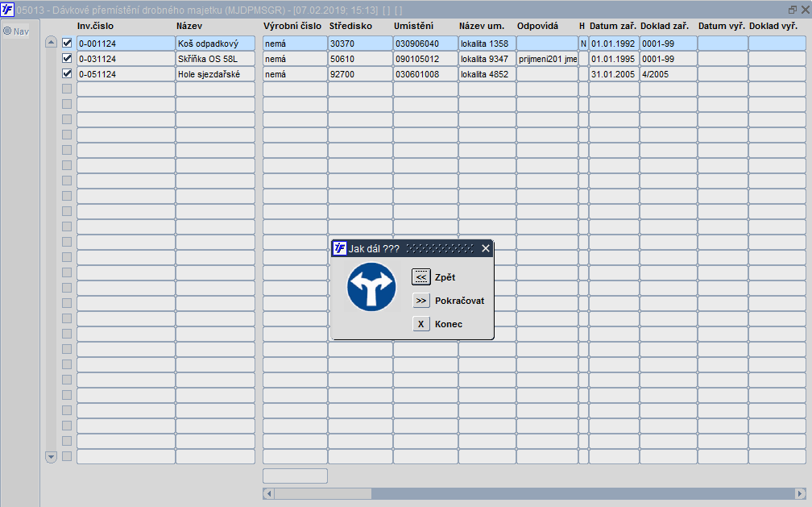
Task: Uncheck the row 0-051124 checkbox
Action: click(x=67, y=73)
